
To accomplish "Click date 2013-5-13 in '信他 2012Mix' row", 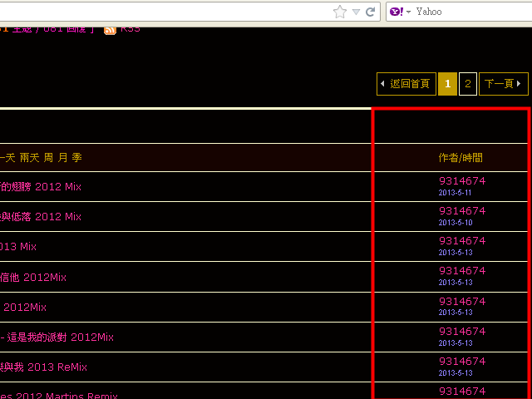I will [x=456, y=283].
